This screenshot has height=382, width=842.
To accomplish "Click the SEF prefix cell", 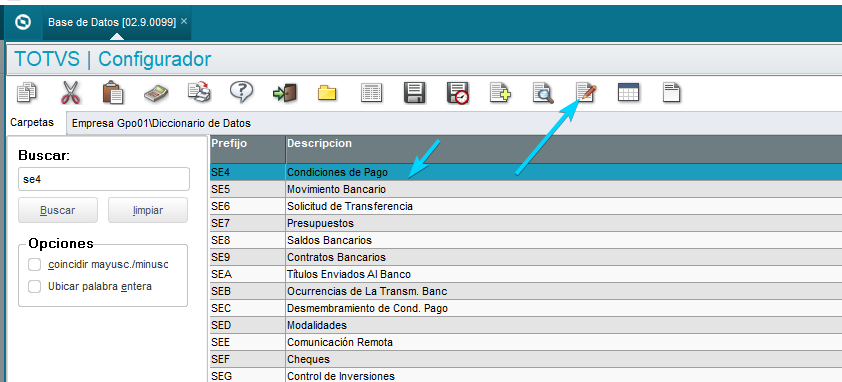I will (248, 359).
